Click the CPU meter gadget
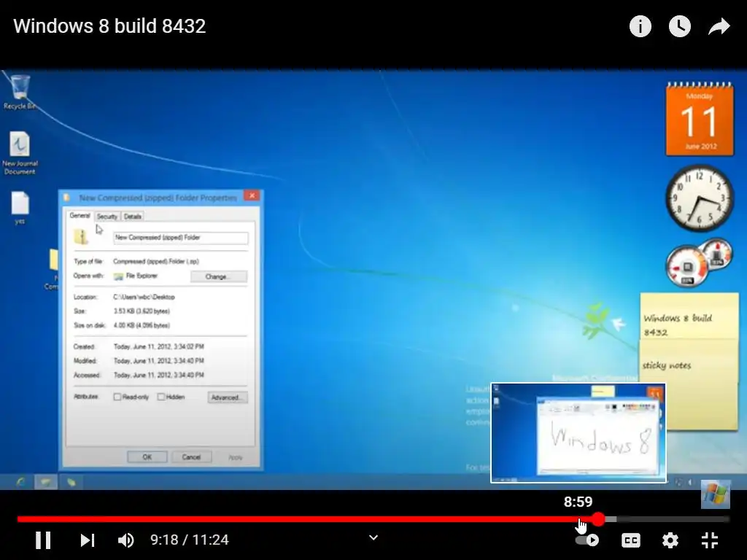Image resolution: width=747 pixels, height=560 pixels. (698, 262)
